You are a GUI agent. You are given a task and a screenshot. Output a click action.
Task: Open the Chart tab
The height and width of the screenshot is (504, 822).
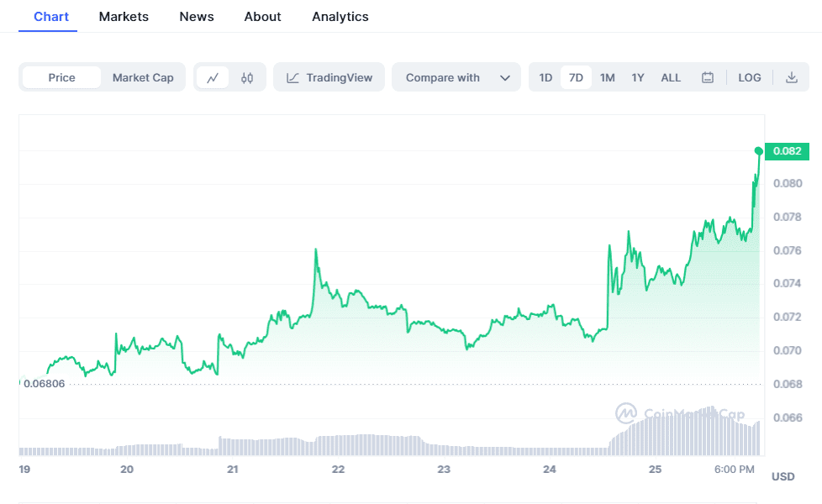click(51, 17)
